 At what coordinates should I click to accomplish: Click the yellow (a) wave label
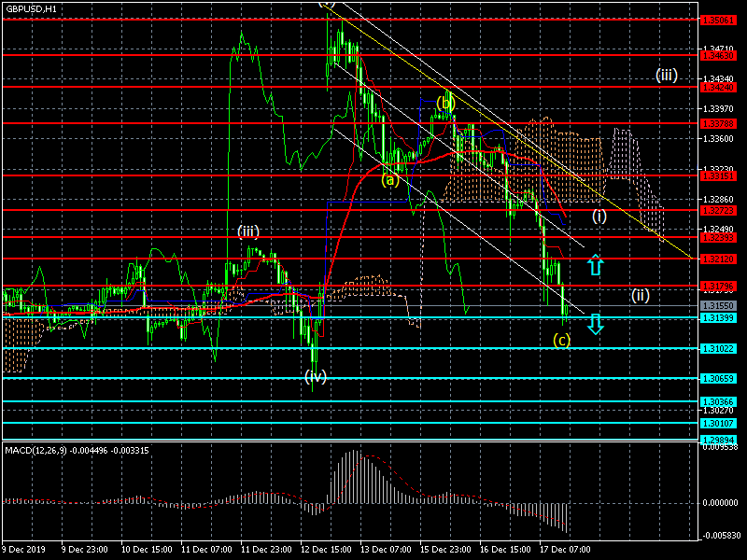390,180
